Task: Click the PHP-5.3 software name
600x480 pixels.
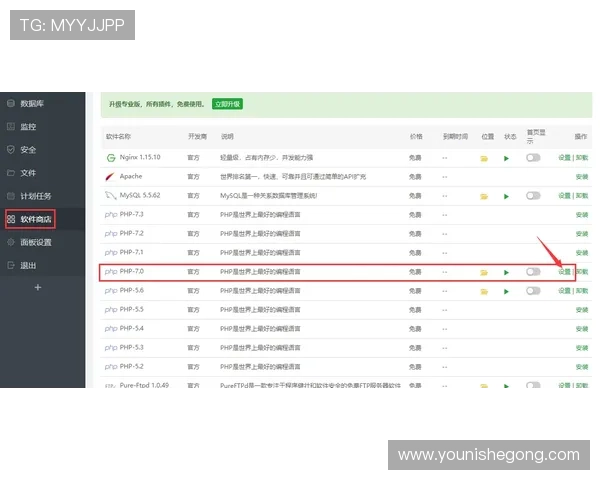Action: coord(132,348)
